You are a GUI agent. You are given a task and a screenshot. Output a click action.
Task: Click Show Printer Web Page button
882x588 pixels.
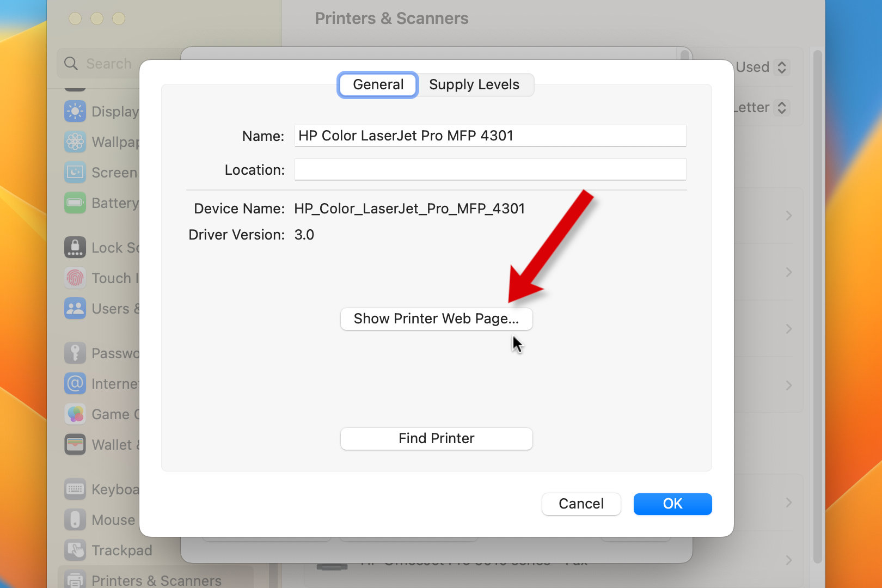point(436,319)
